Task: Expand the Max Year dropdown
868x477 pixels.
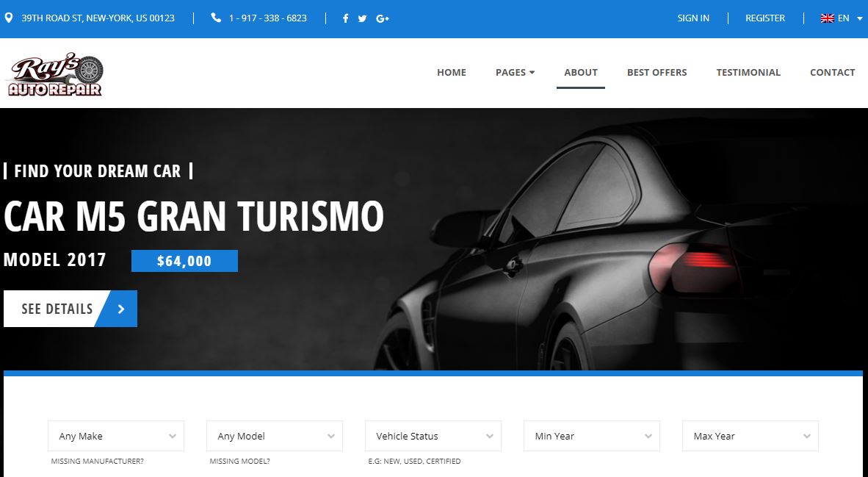Action: (751, 436)
